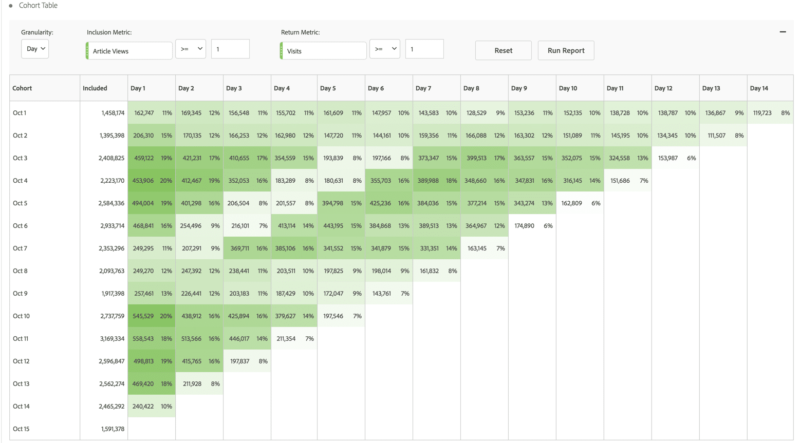
Task: Select the Day 11 column header
Action: point(628,88)
